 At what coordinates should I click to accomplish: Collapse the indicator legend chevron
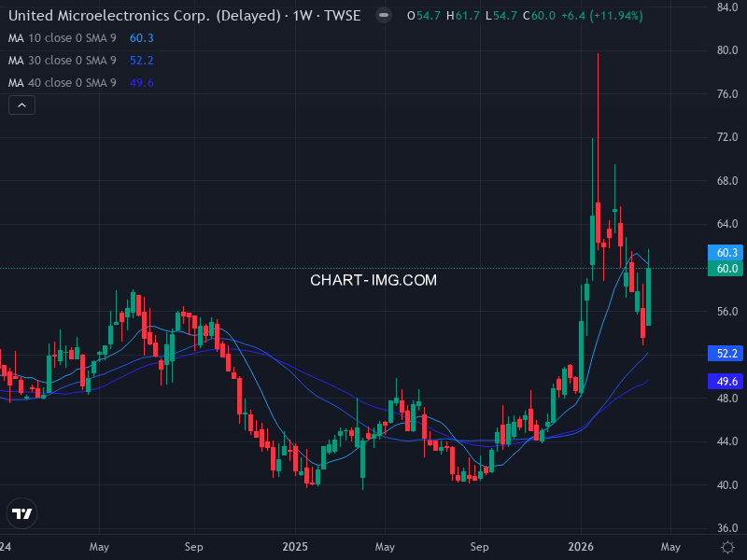pyautogui.click(x=21, y=105)
